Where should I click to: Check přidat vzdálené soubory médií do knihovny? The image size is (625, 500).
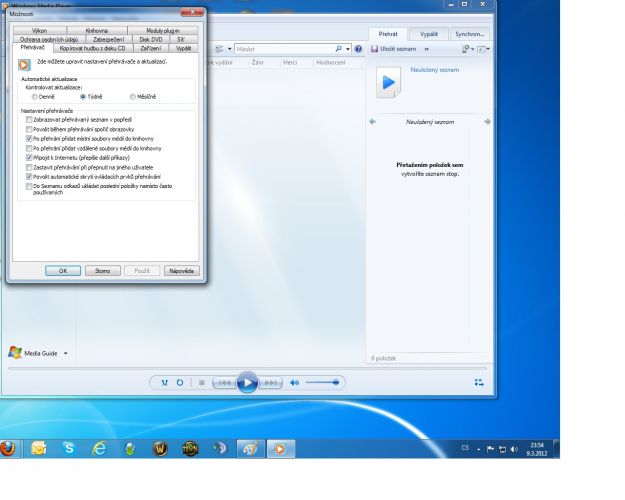[x=29, y=148]
